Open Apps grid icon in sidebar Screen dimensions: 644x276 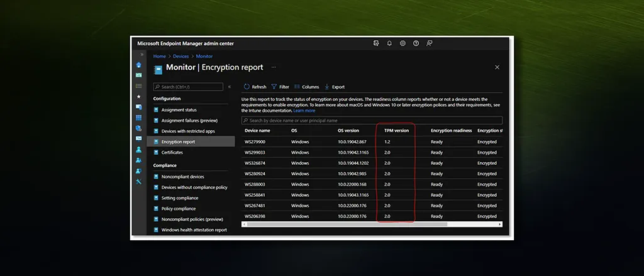139,118
